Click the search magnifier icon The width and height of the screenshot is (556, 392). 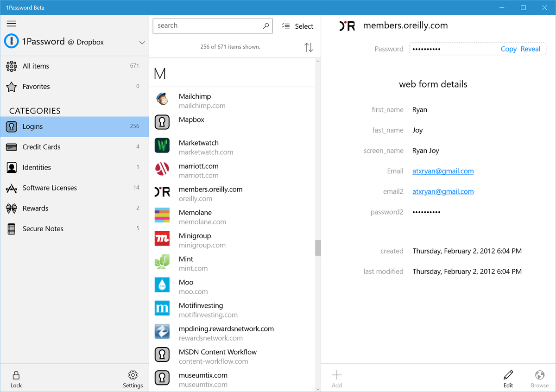[266, 26]
